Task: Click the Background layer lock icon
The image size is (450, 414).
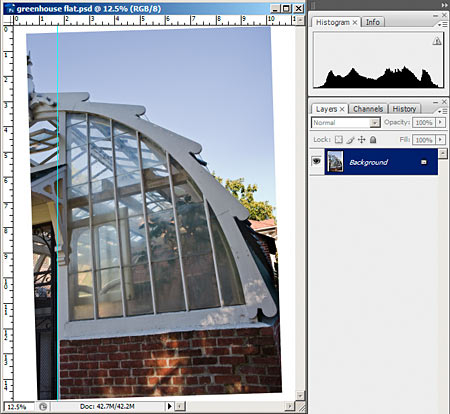Action: click(424, 162)
